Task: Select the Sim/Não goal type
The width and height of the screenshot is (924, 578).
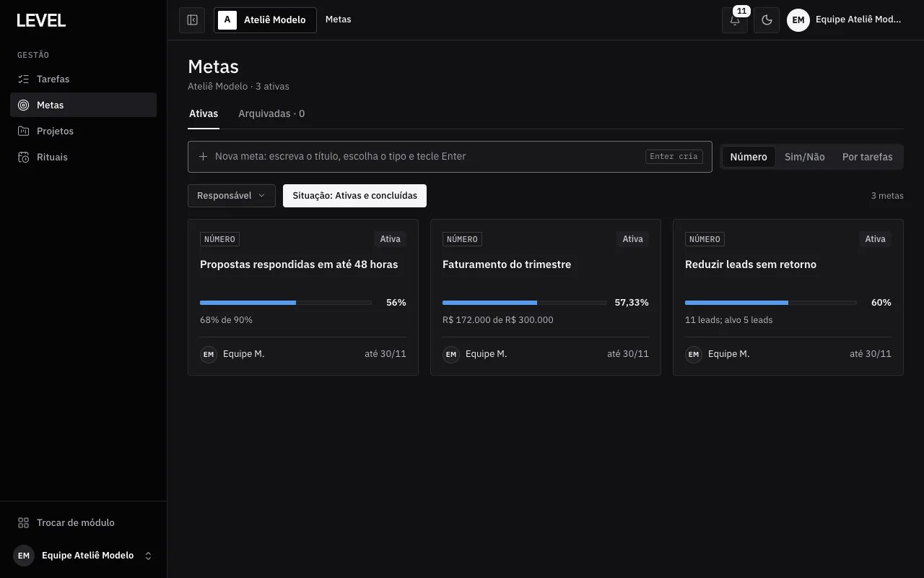Action: point(805,157)
